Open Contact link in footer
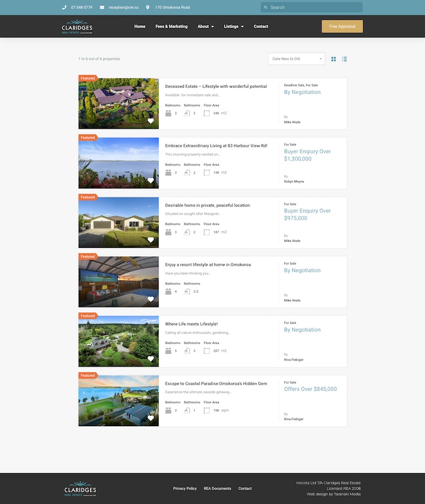The height and width of the screenshot is (504, 425). point(245,489)
